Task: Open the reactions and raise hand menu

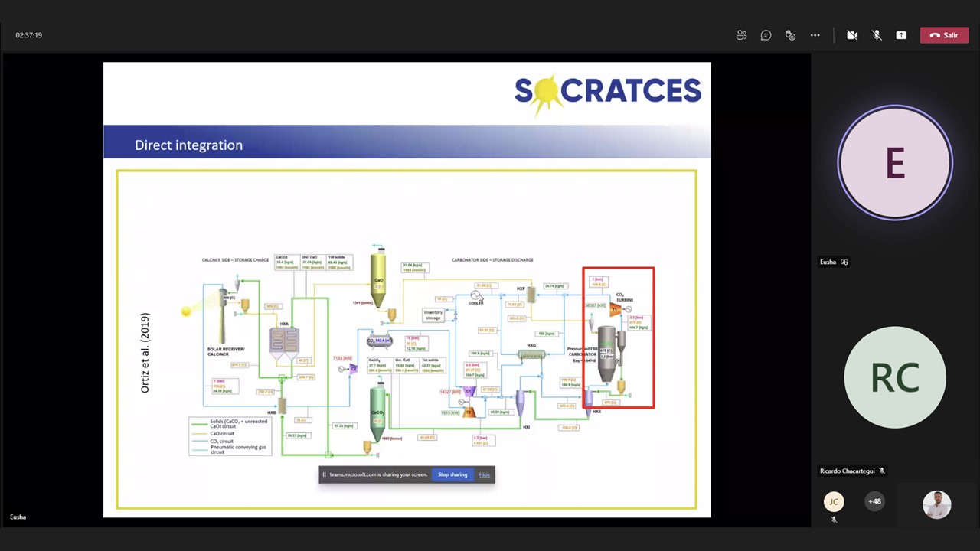Action: [790, 35]
